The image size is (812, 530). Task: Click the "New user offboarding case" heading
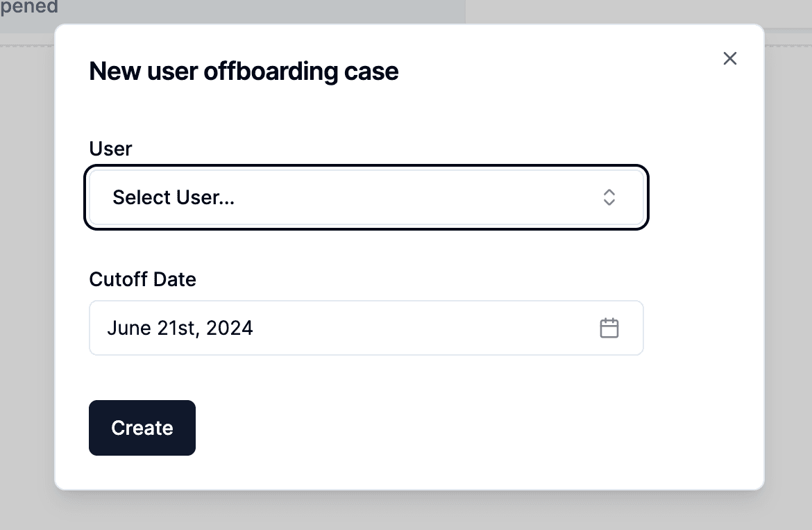244,72
